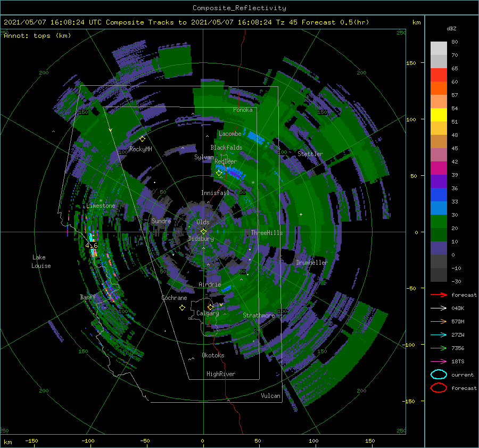Screen dimensions: 479x448
Task: Click the Lake Louise label
Action: [x=41, y=262]
